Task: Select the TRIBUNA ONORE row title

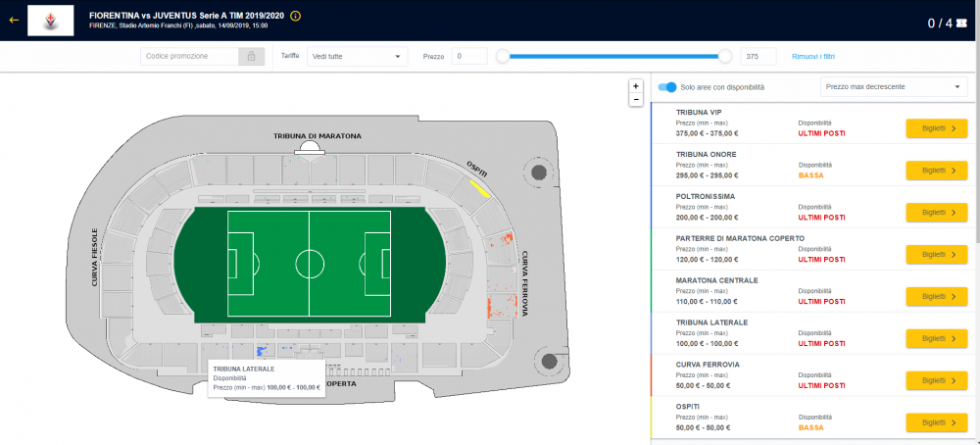Action: 707,154
